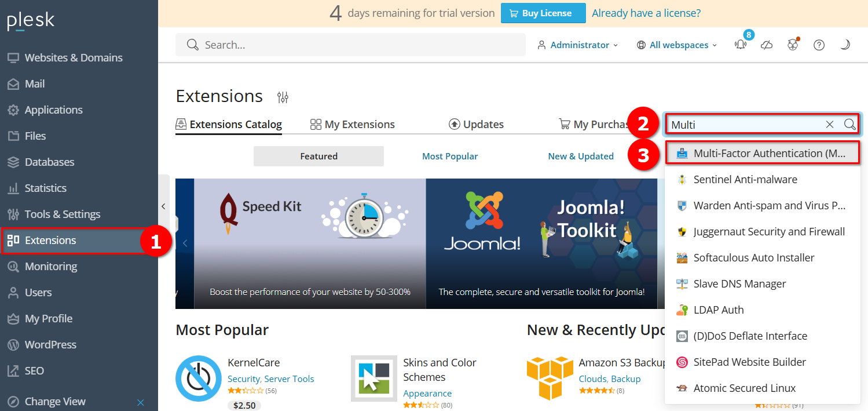Open Statistics section
This screenshot has width=868, height=411.
45,188
